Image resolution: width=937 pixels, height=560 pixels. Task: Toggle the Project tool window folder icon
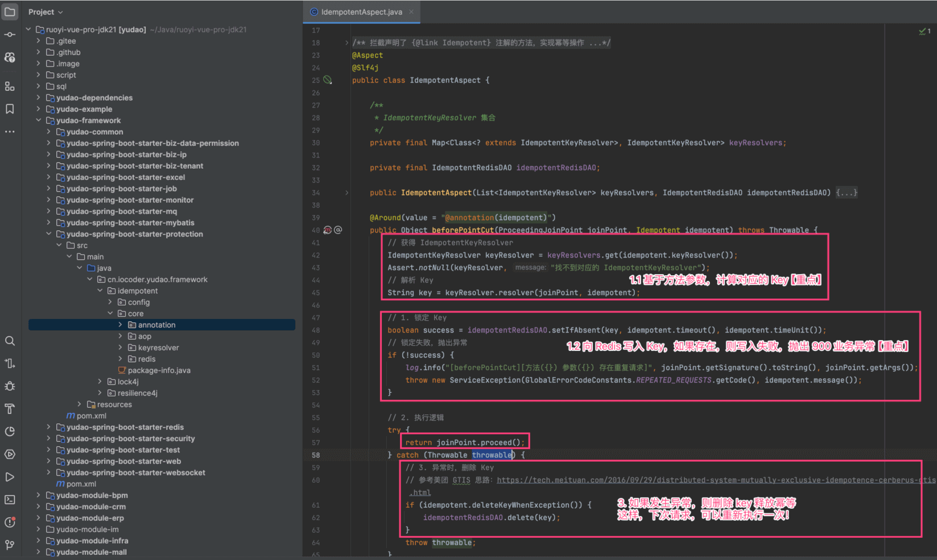pos(10,12)
